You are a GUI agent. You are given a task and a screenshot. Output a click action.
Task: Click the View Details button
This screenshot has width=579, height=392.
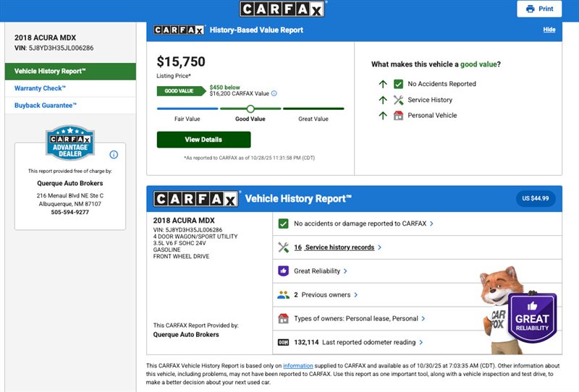point(203,140)
